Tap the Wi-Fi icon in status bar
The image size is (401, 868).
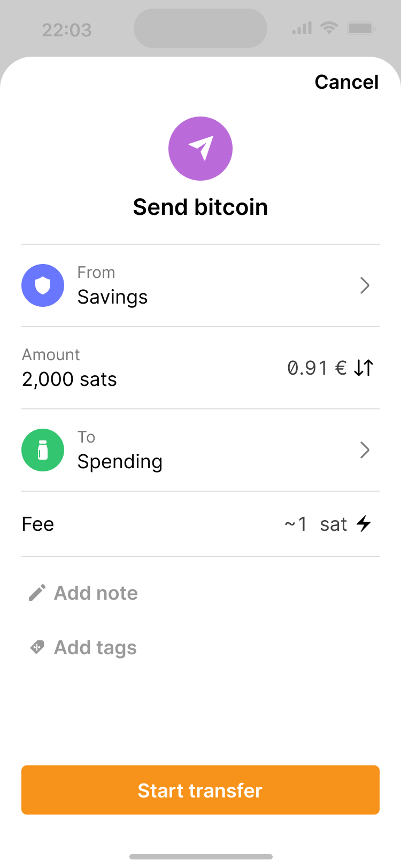click(329, 27)
